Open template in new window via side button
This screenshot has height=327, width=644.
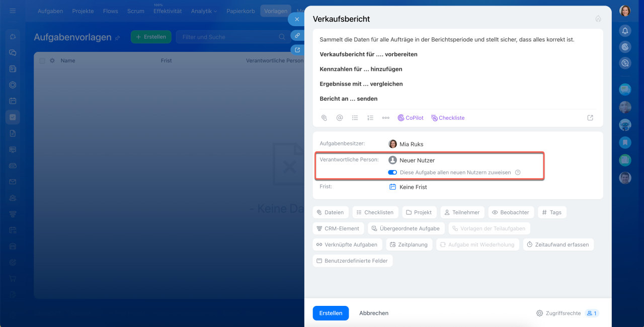pos(297,50)
